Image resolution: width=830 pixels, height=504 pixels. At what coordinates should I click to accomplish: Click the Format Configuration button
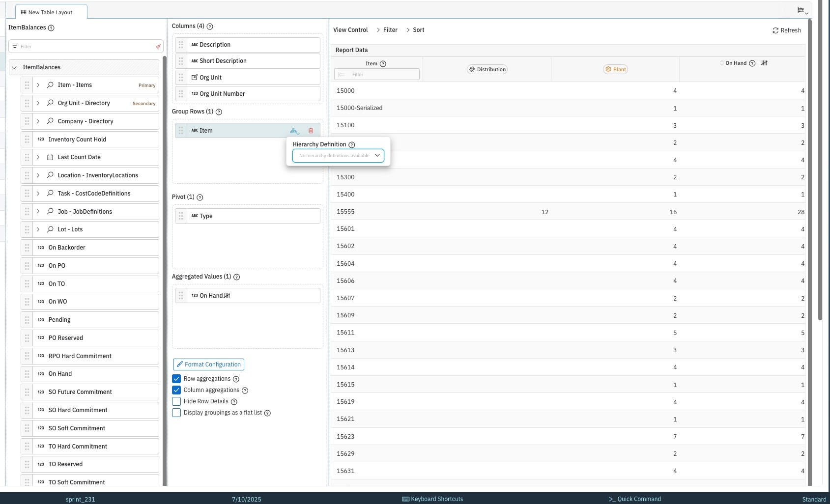208,364
